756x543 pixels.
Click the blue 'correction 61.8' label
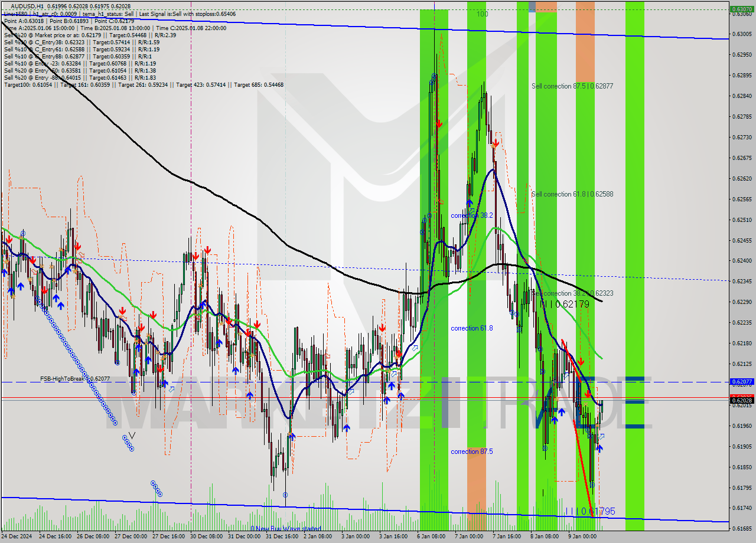471,328
